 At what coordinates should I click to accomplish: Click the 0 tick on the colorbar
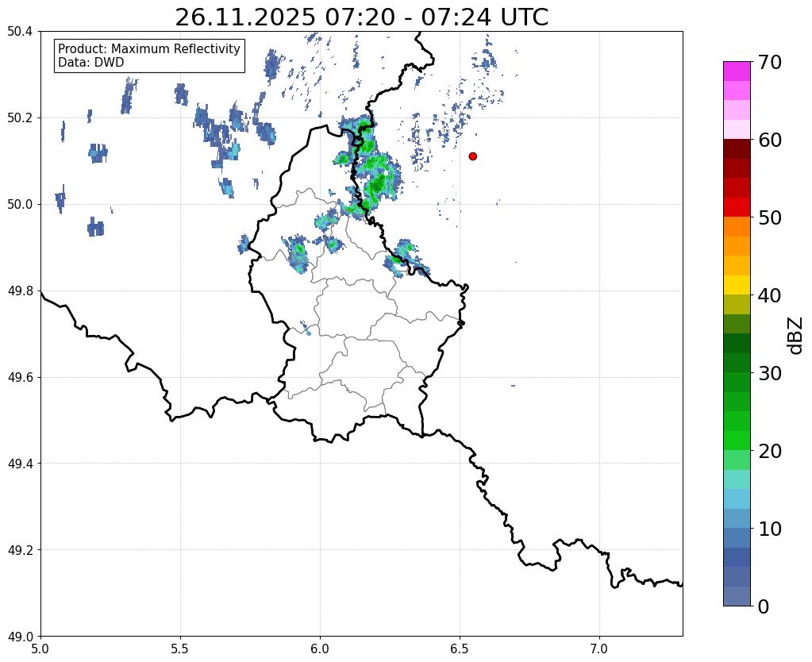(x=764, y=606)
